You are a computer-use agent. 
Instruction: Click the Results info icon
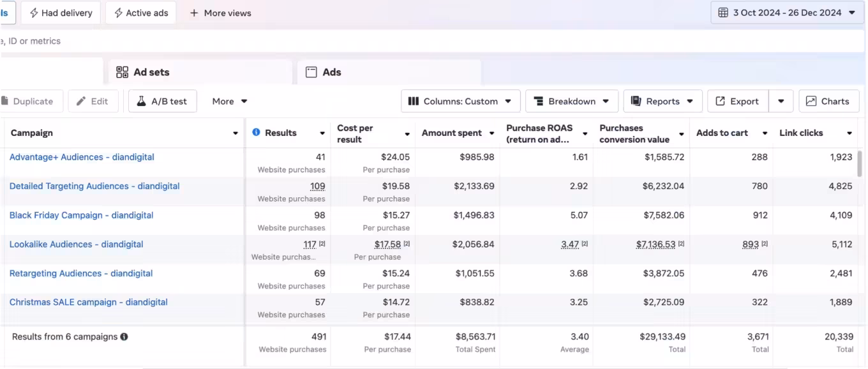point(257,132)
